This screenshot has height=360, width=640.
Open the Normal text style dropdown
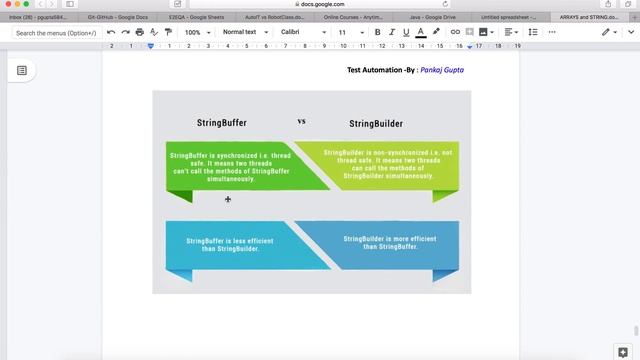tap(245, 32)
